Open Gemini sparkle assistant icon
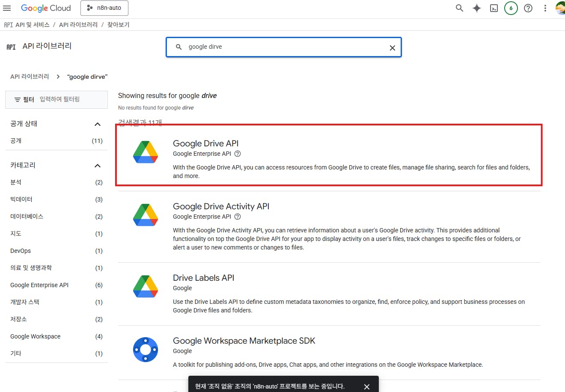Screen dimensions: 565x392 tap(477, 8)
